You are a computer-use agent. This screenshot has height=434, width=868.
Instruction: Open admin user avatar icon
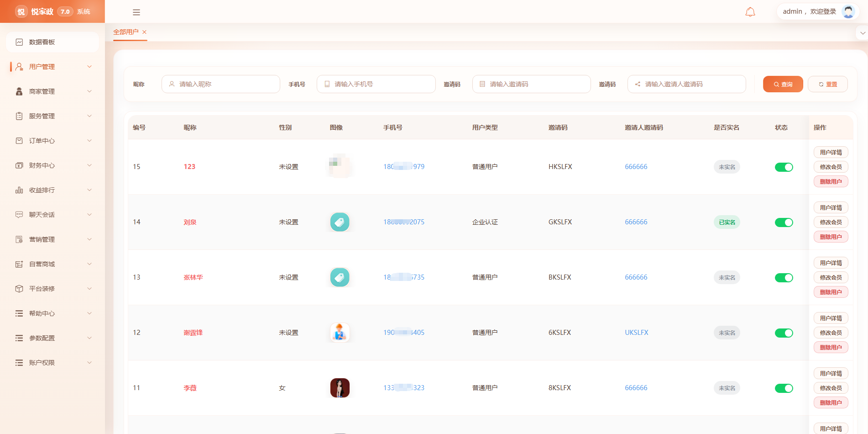(x=848, y=11)
